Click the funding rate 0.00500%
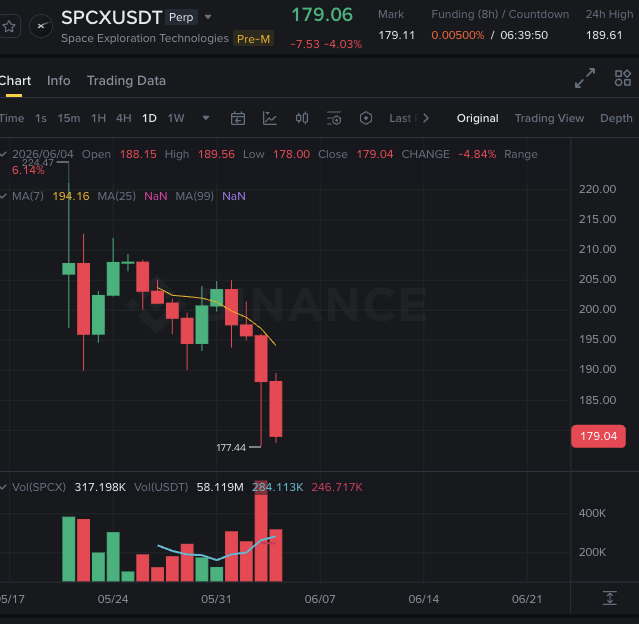The height and width of the screenshot is (624, 639). point(458,35)
